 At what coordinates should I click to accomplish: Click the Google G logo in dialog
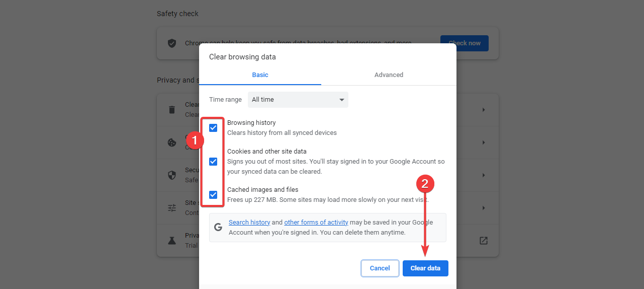tap(218, 227)
